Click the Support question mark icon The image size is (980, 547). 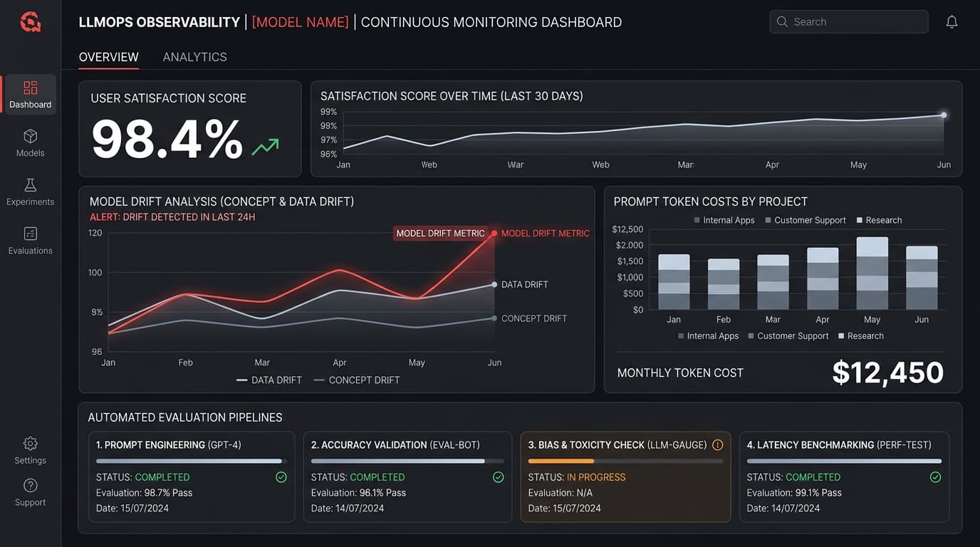pyautogui.click(x=31, y=486)
